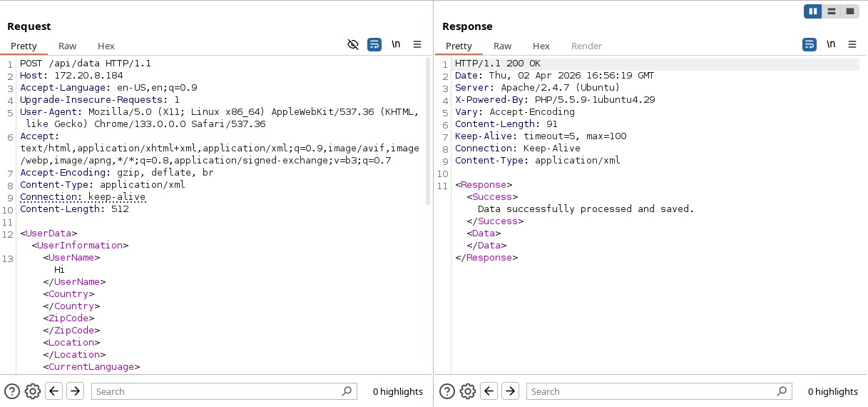The height and width of the screenshot is (407, 868).
Task: Select combined tabbed layout icon
Action: click(x=849, y=11)
